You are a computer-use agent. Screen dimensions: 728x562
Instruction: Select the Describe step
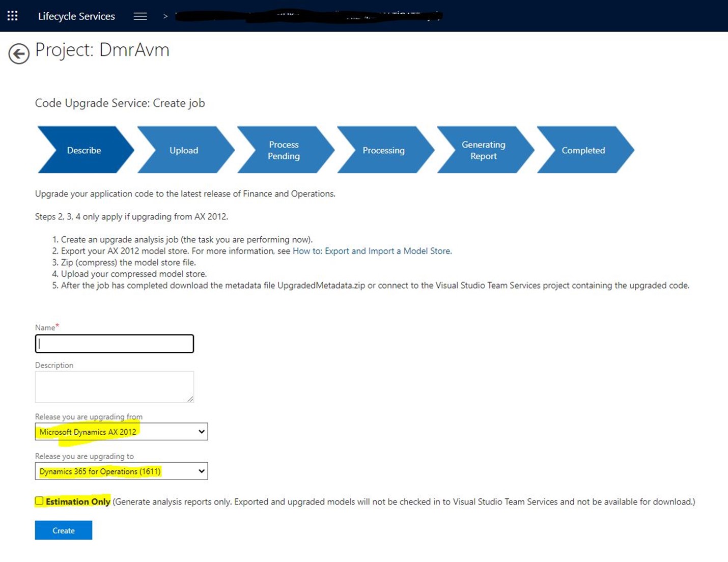click(85, 150)
